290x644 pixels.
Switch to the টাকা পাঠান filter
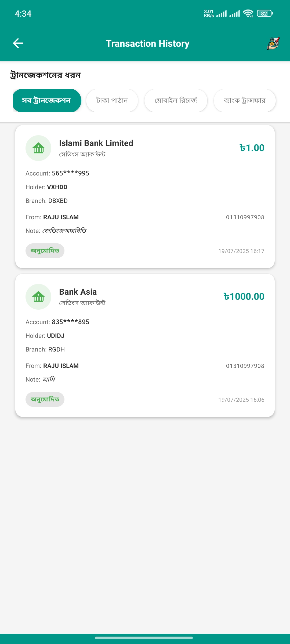pyautogui.click(x=112, y=101)
